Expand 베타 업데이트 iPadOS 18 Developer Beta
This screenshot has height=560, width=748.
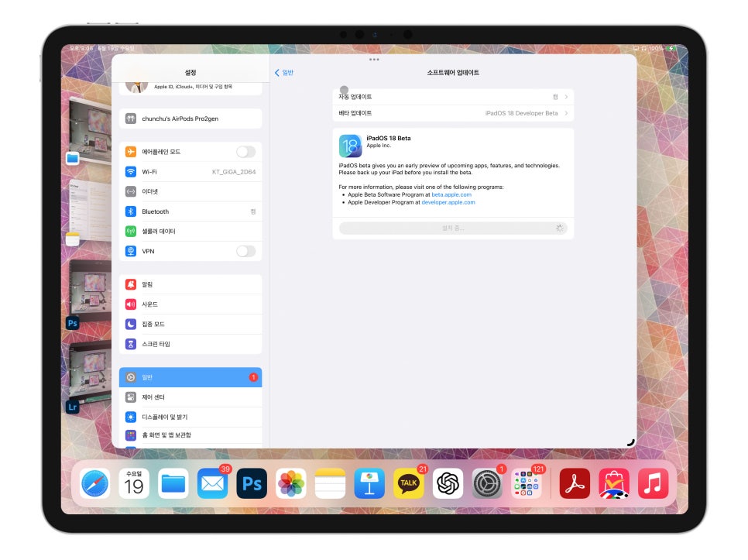(x=453, y=113)
